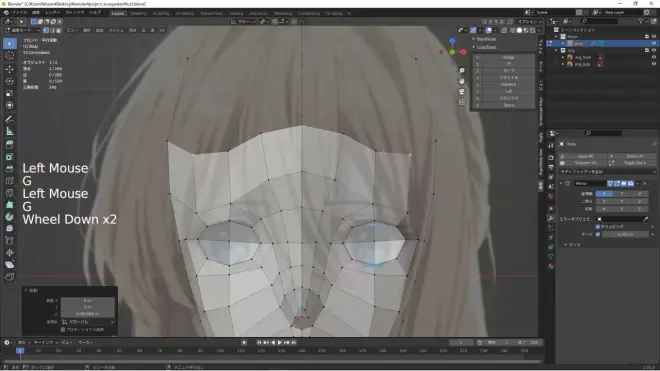Click the Apply All modifiers button
The width and height of the screenshot is (660, 371).
point(585,156)
